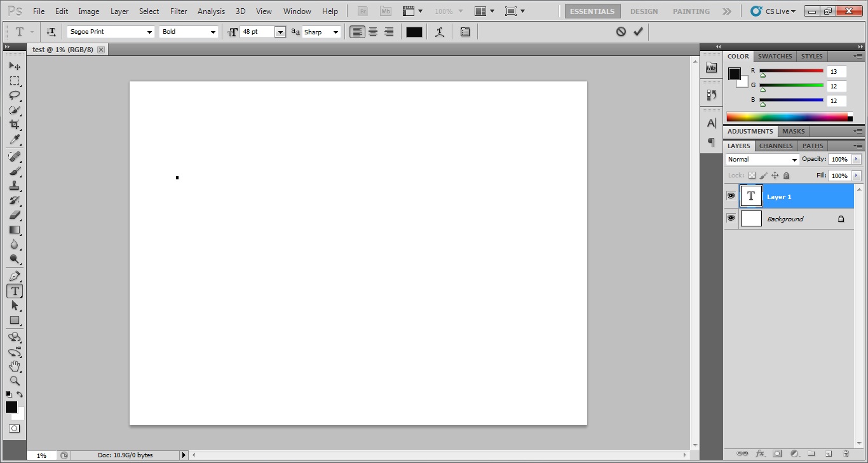Toggle visibility of Background layer
The image size is (868, 463).
click(x=731, y=218)
